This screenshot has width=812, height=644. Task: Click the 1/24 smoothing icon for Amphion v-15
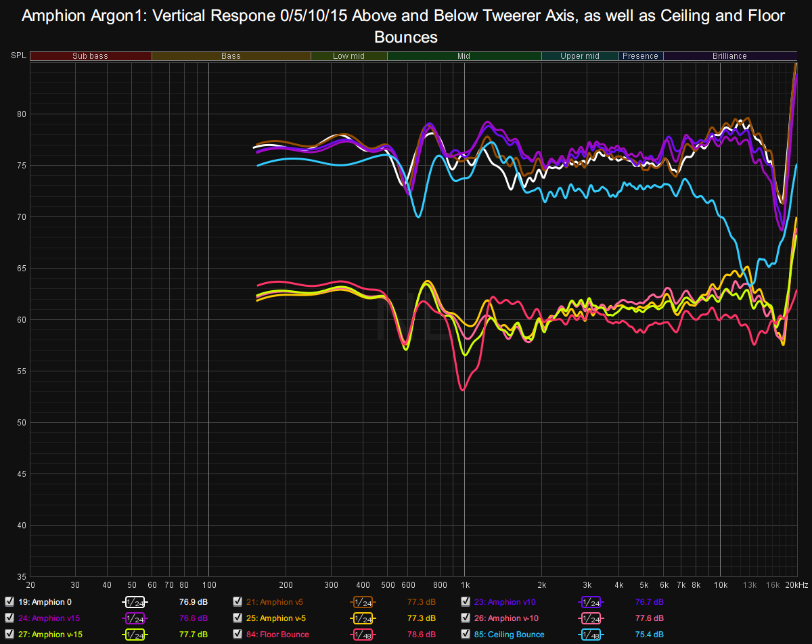point(135,635)
